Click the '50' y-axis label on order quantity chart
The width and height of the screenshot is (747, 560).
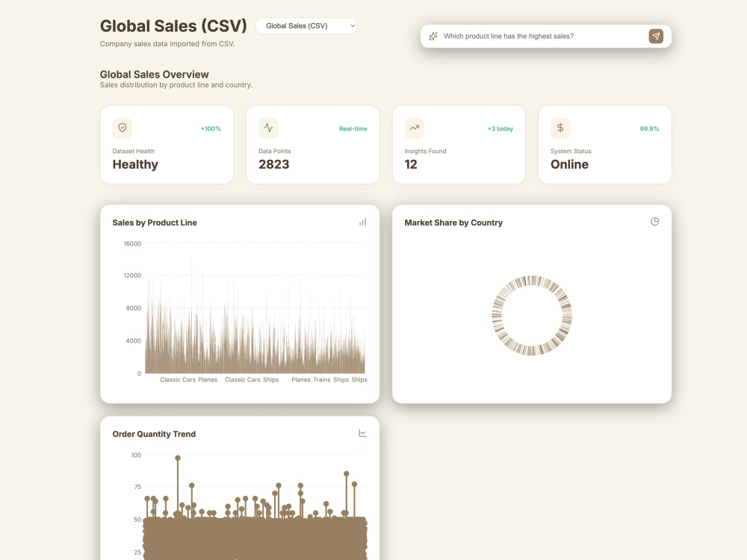click(137, 520)
